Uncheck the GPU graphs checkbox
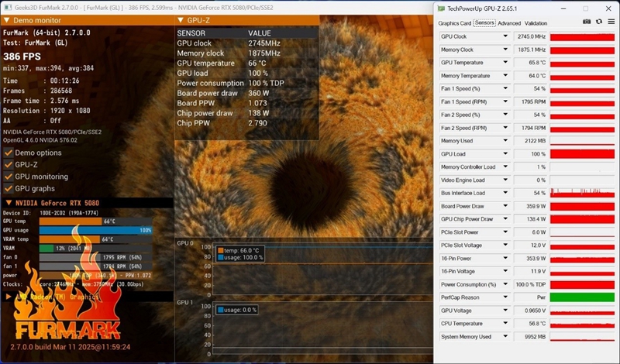The height and width of the screenshot is (364, 620). pos(9,188)
